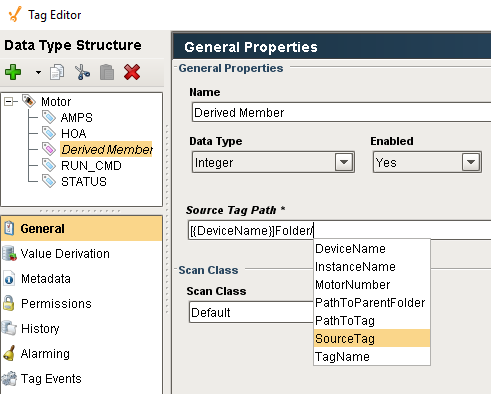Click the Cut scissors icon
The height and width of the screenshot is (394, 491).
pyautogui.click(x=82, y=72)
